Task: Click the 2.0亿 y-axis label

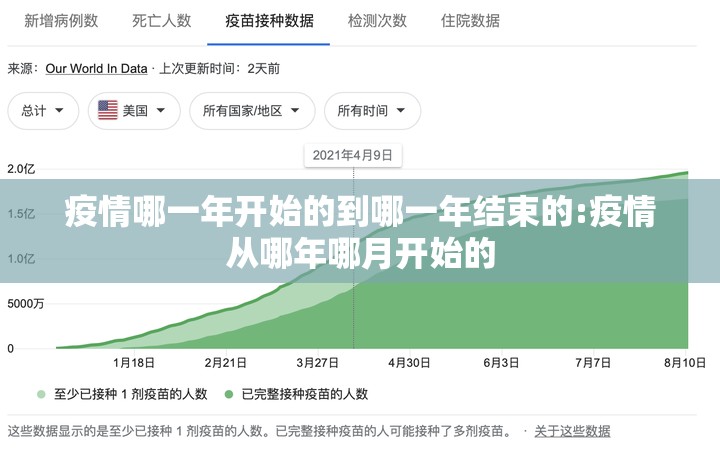Action: pyautogui.click(x=23, y=169)
